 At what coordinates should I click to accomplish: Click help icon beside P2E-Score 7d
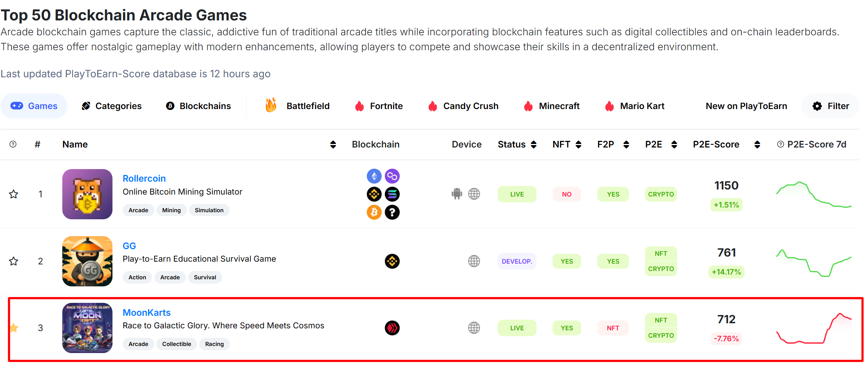[781, 144]
